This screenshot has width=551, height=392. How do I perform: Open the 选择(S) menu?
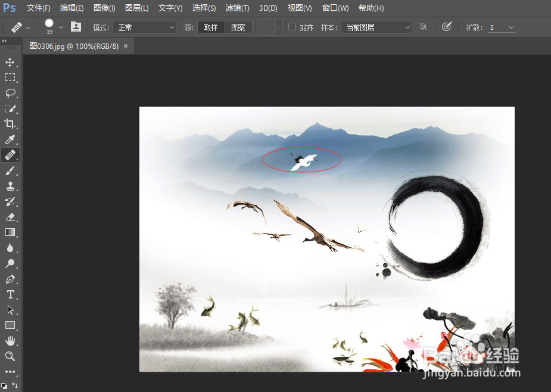(204, 8)
